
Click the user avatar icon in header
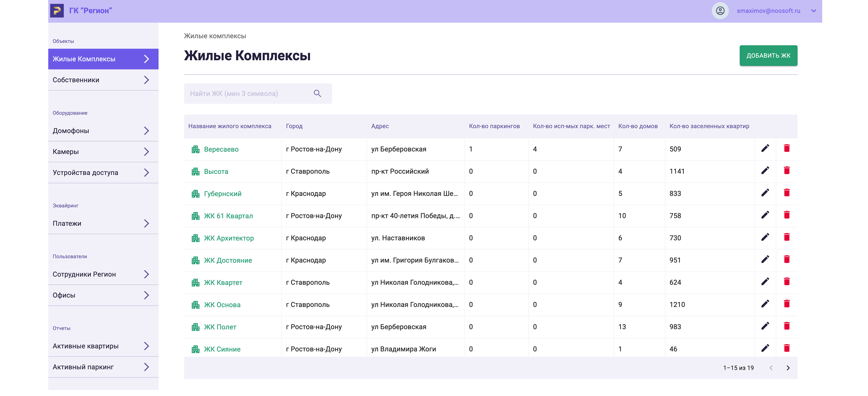(720, 11)
